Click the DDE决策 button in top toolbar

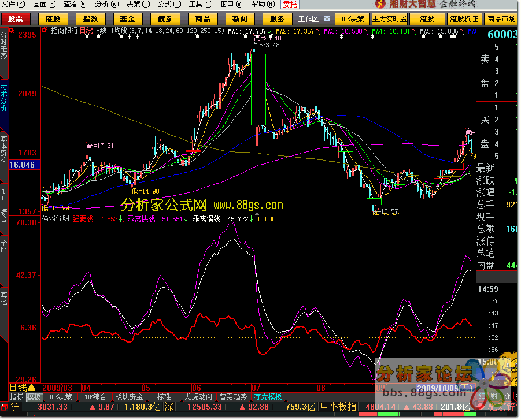click(352, 19)
